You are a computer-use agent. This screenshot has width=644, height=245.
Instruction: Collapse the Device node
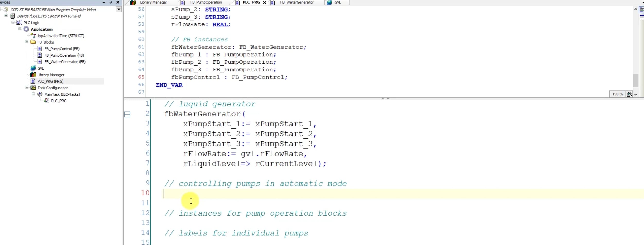tap(6, 16)
